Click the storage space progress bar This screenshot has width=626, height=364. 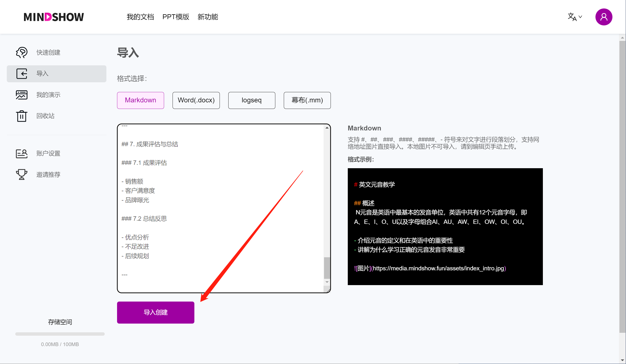[60, 334]
